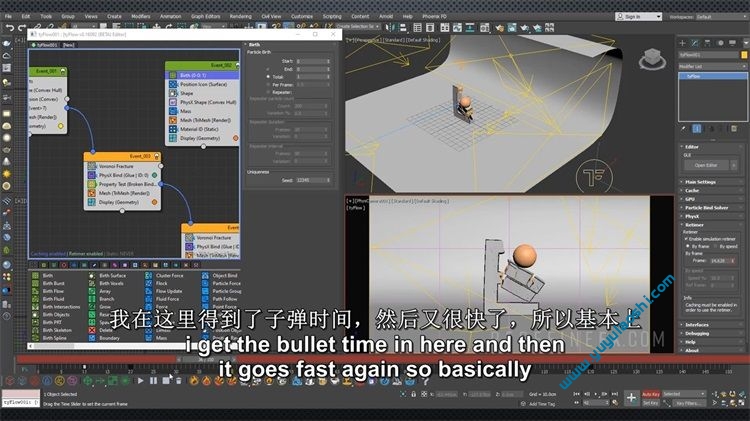Select the Repeater radio button
Image resolution: width=750 pixels, height=421 pixels.
[268, 92]
